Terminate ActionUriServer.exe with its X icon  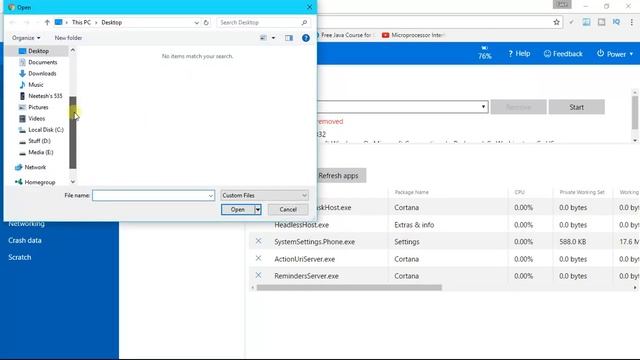258,258
